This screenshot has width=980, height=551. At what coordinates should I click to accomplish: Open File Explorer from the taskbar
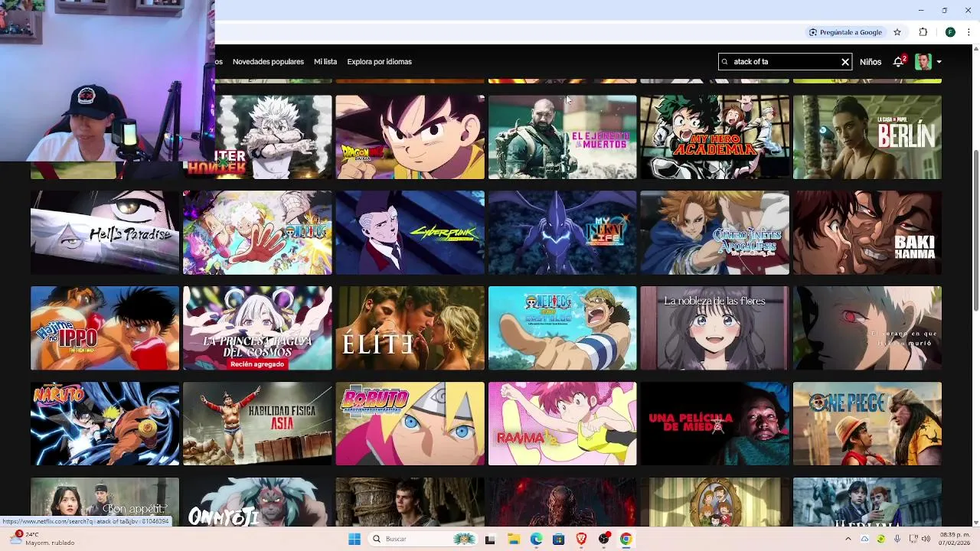(513, 539)
